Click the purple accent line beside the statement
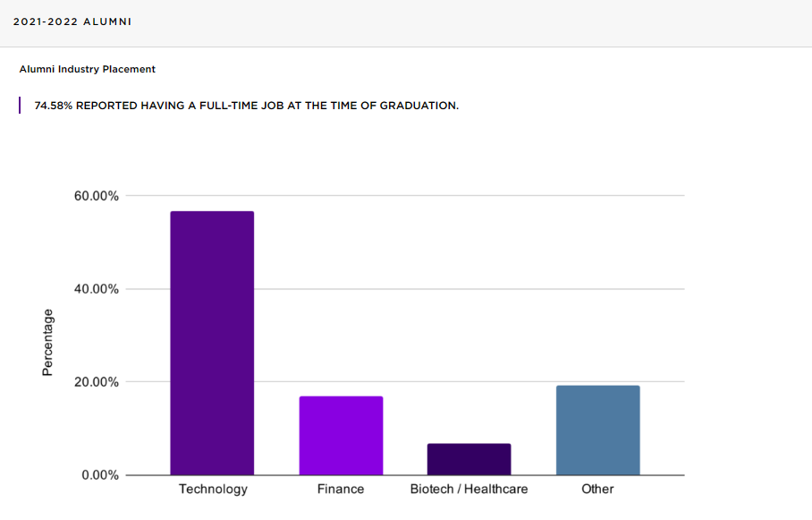812x520 pixels. [x=20, y=106]
